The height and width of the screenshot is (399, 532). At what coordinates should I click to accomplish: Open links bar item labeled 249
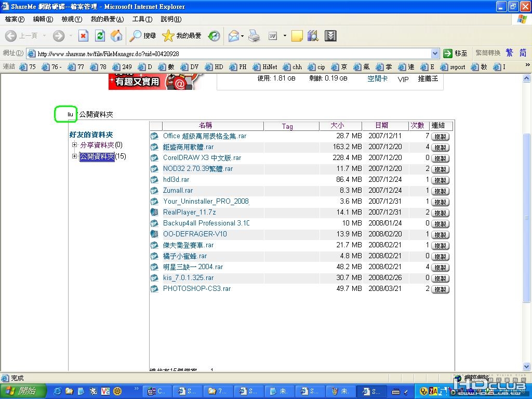(122, 67)
